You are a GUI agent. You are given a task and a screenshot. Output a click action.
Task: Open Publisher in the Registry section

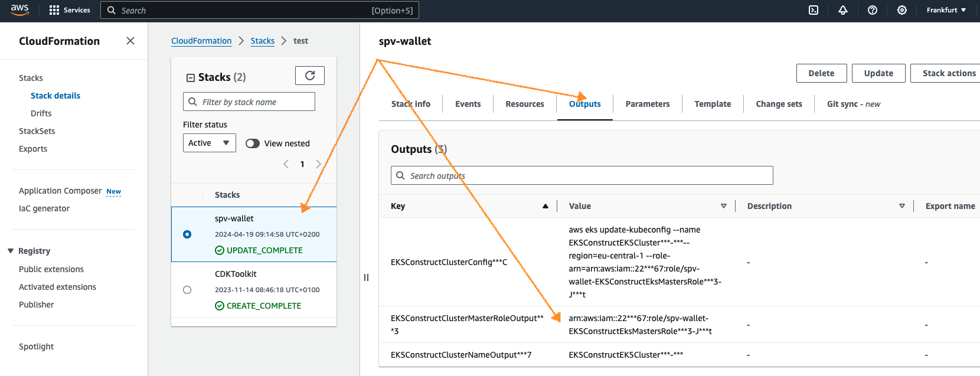(37, 305)
